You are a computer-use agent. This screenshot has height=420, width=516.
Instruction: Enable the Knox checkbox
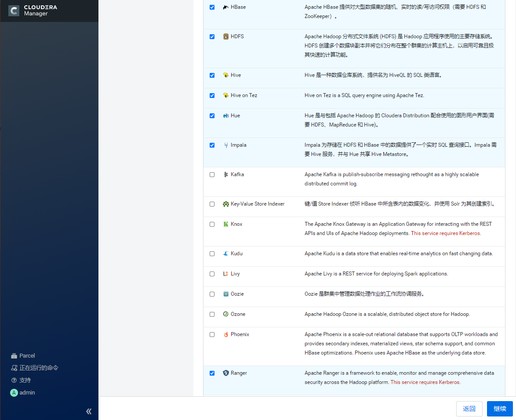click(x=212, y=224)
